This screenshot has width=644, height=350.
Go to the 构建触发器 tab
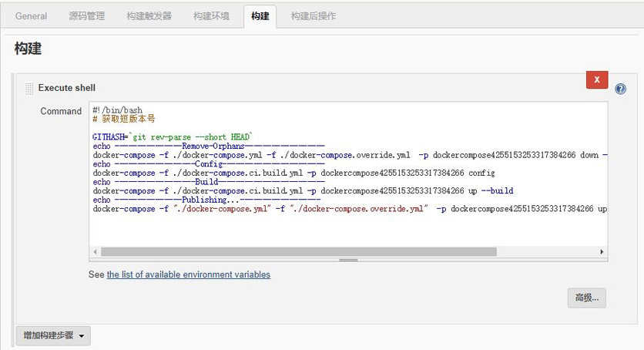click(x=149, y=16)
